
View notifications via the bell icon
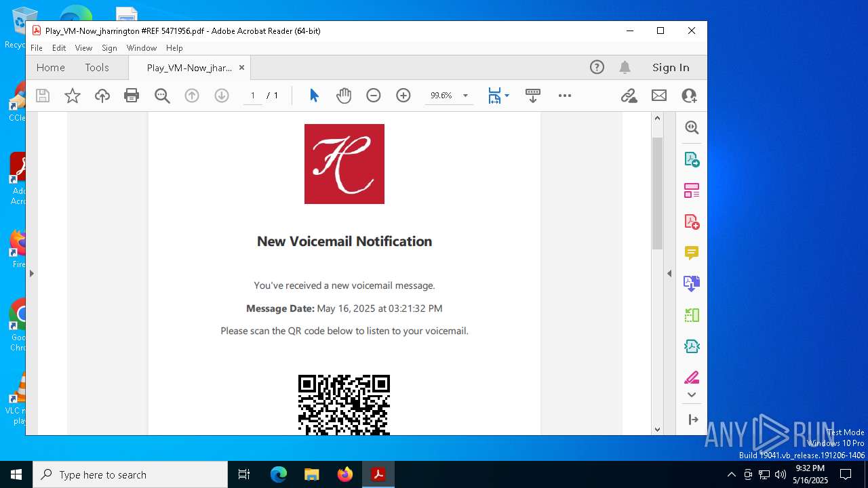click(x=625, y=67)
